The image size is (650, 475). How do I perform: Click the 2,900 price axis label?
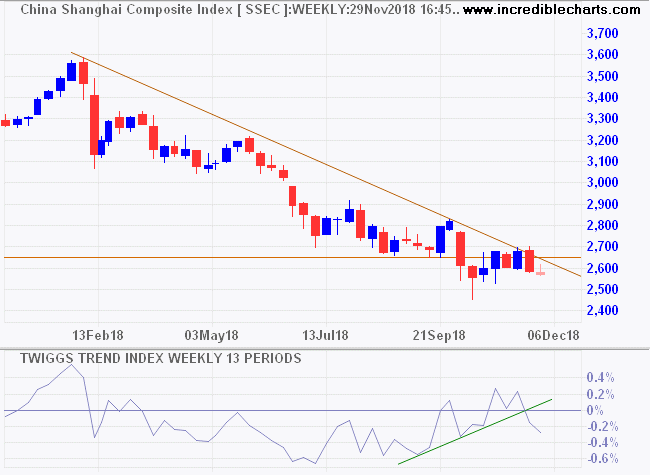point(602,204)
